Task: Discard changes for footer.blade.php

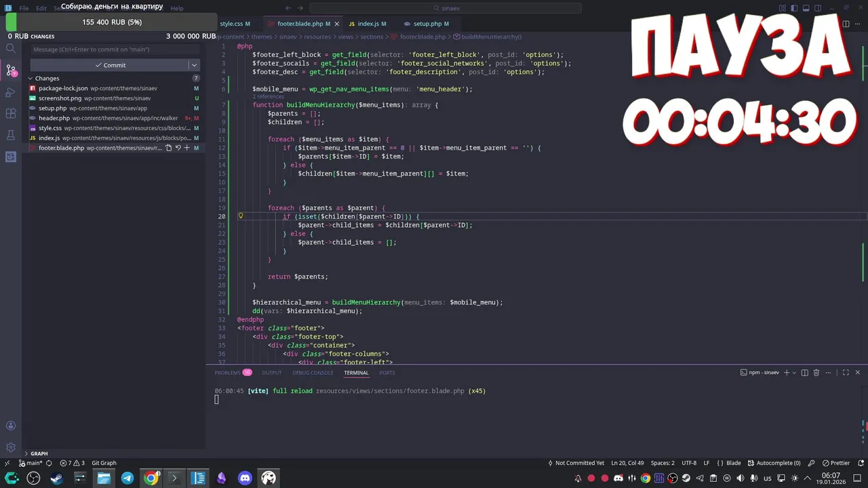Action: [x=178, y=148]
